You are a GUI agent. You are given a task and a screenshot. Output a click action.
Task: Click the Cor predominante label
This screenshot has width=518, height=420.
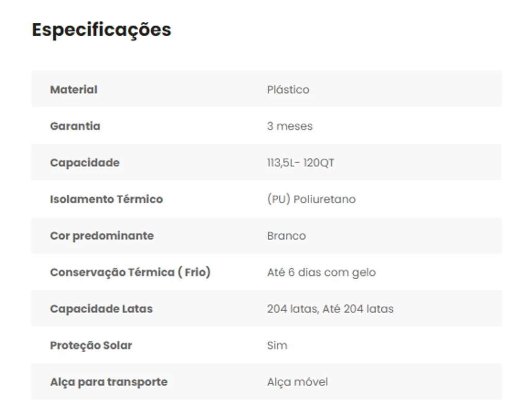(x=102, y=236)
